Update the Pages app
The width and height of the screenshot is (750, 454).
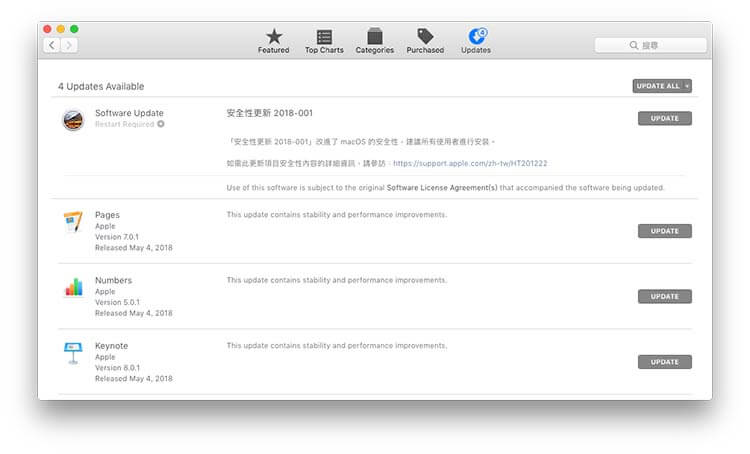[x=664, y=231]
